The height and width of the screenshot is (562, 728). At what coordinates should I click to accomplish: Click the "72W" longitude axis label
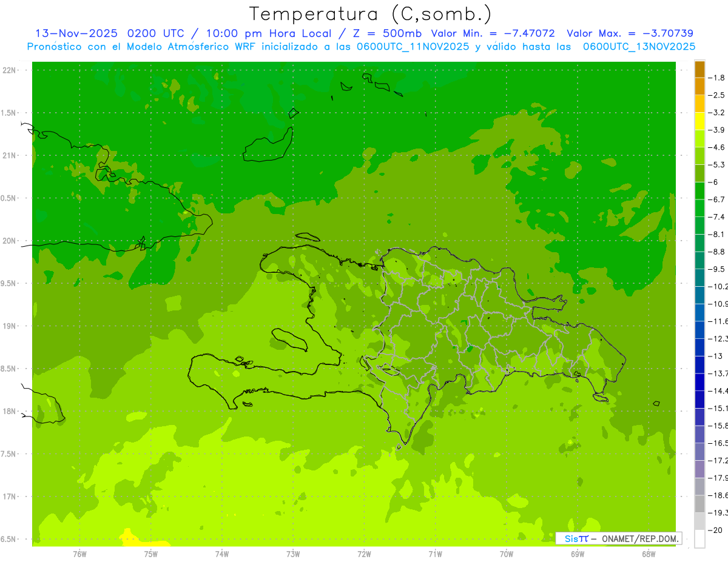(x=364, y=554)
